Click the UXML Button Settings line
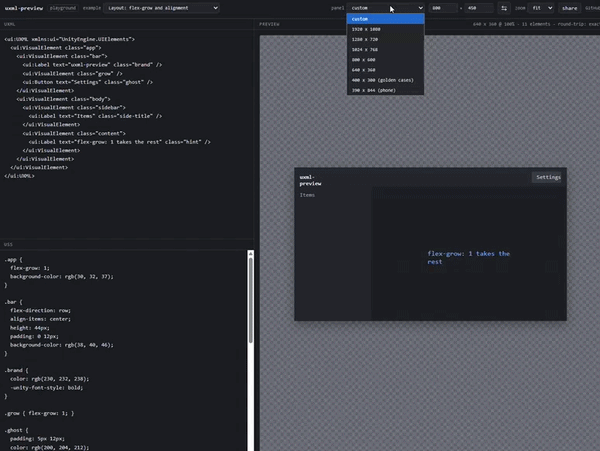600x451 pixels. (x=88, y=82)
